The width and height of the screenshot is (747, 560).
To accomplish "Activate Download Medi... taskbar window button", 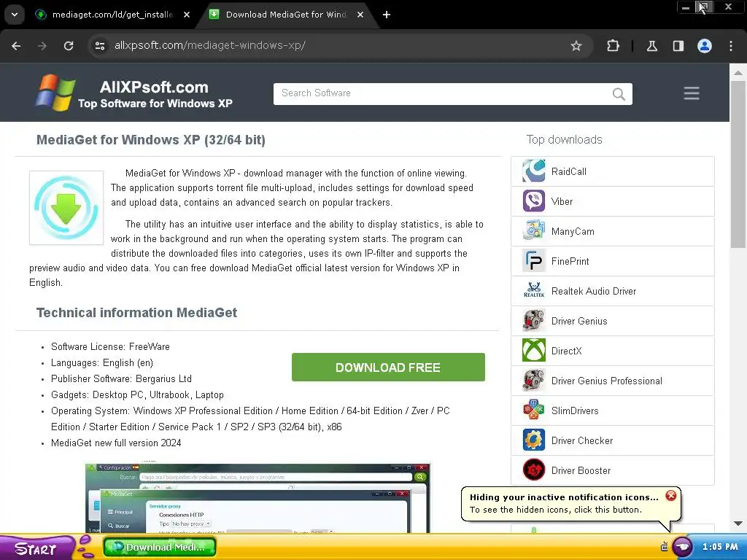I will pos(160,547).
